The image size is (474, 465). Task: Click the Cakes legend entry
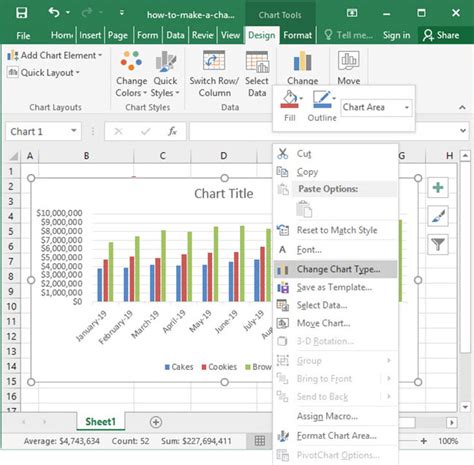pyautogui.click(x=179, y=367)
